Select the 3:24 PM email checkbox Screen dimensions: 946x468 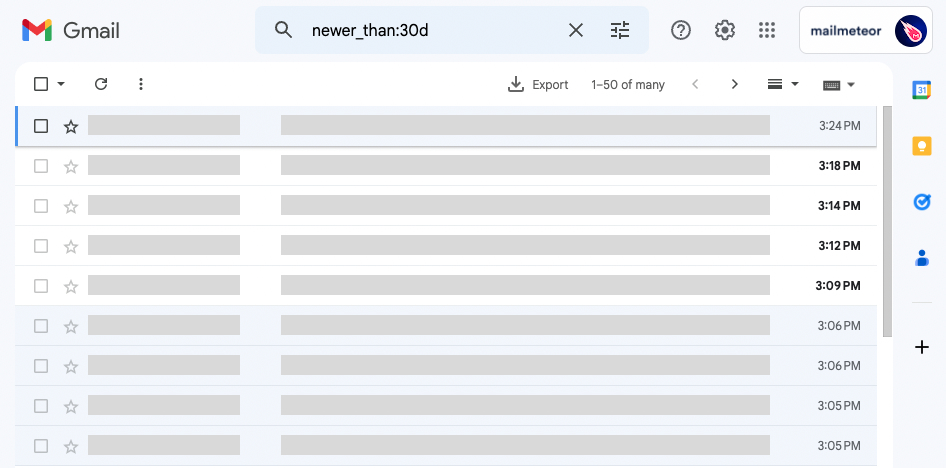tap(41, 126)
